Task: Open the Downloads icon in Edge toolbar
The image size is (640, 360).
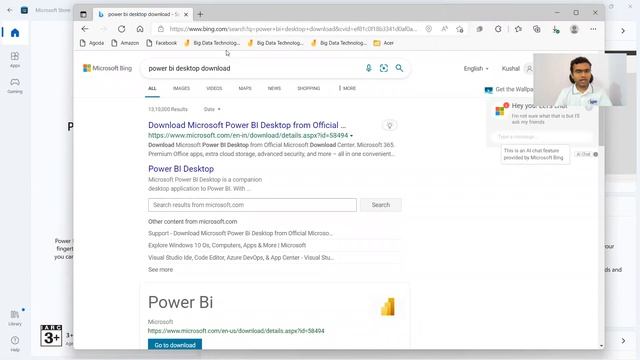Action: click(x=556, y=29)
